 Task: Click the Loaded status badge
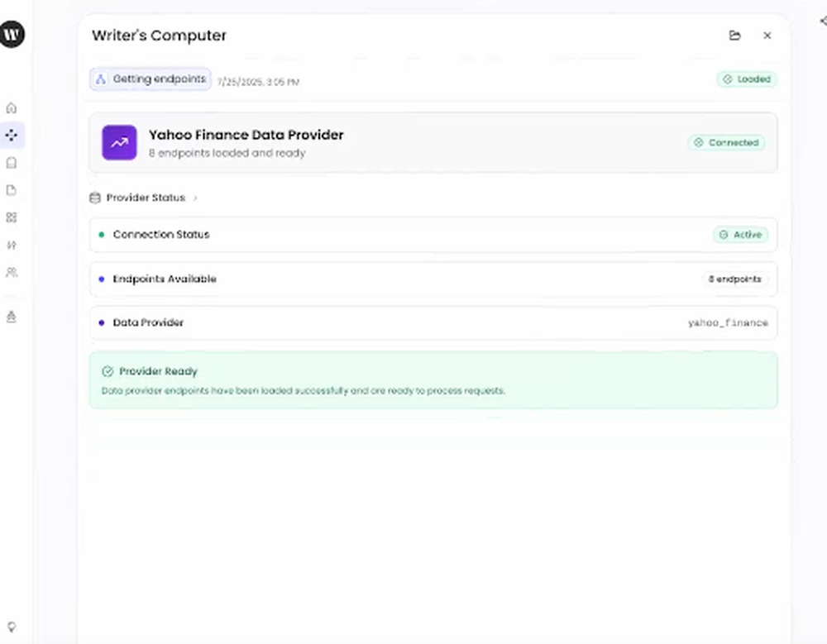coord(746,79)
